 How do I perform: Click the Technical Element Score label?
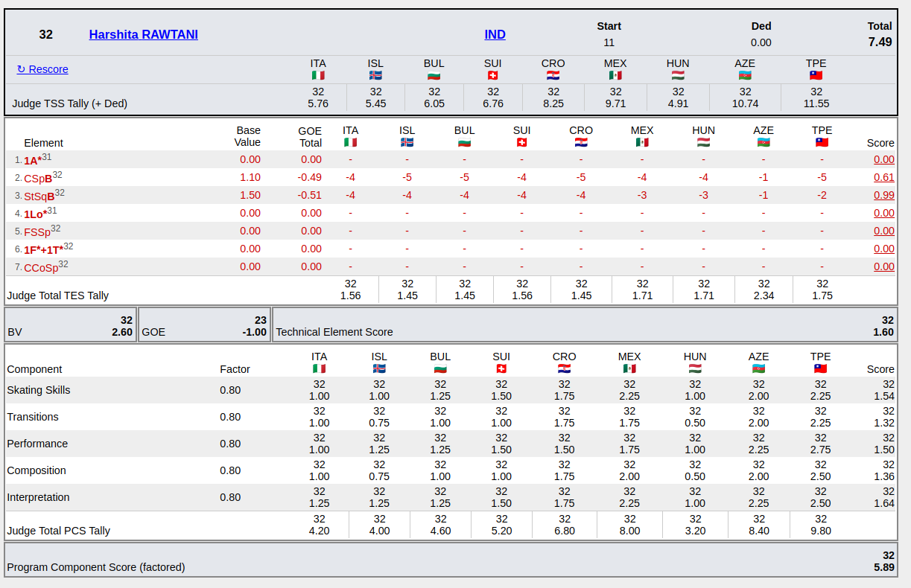coord(334,332)
